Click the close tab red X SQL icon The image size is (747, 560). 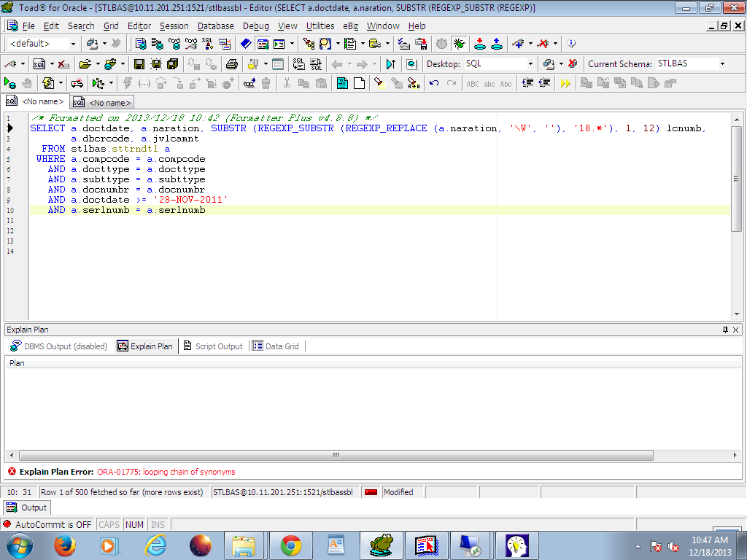pos(63,64)
